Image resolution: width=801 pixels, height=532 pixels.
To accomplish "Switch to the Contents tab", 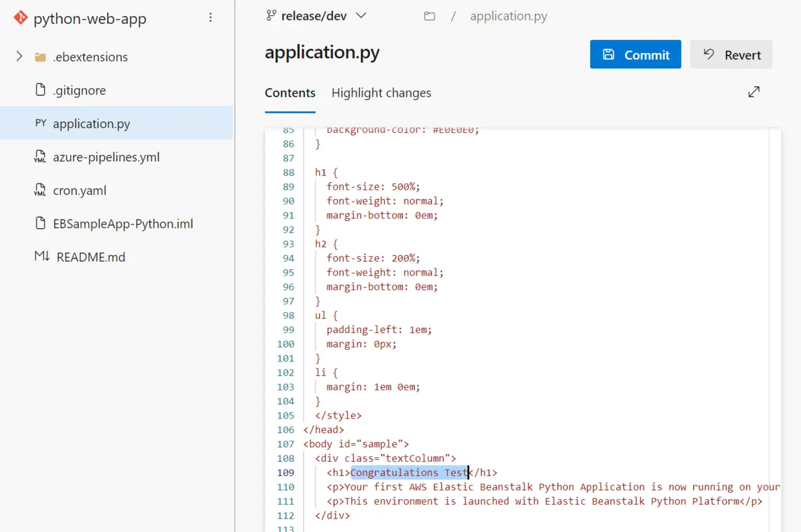I will pos(290,93).
